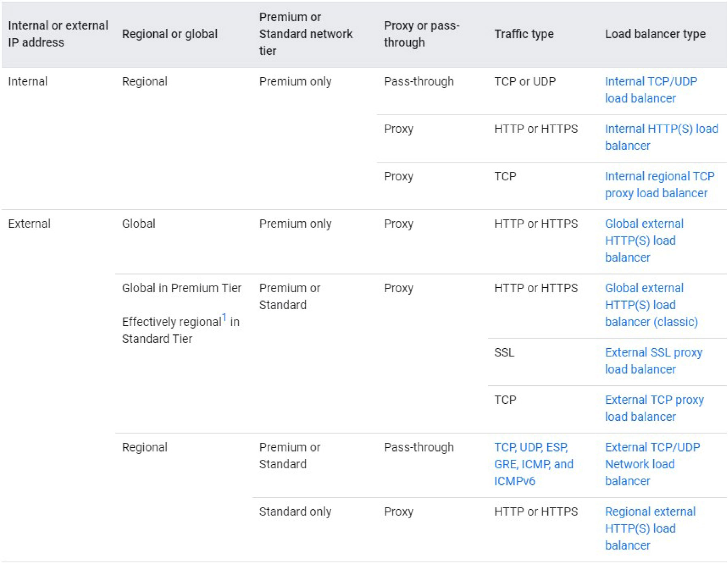728x564 pixels.
Task: Click footnote 1 next to Effectively regional
Action: pos(224,318)
